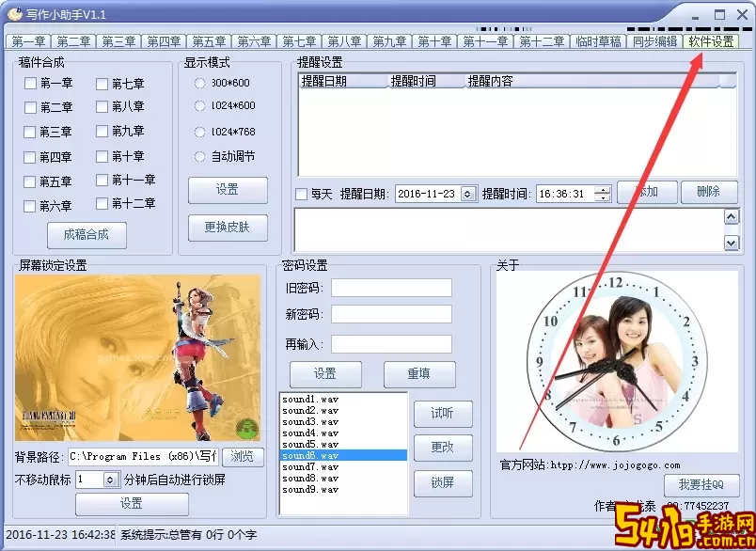756x551 pixels.
Task: Open the 提醒日期 date dropdown
Action: [467, 194]
